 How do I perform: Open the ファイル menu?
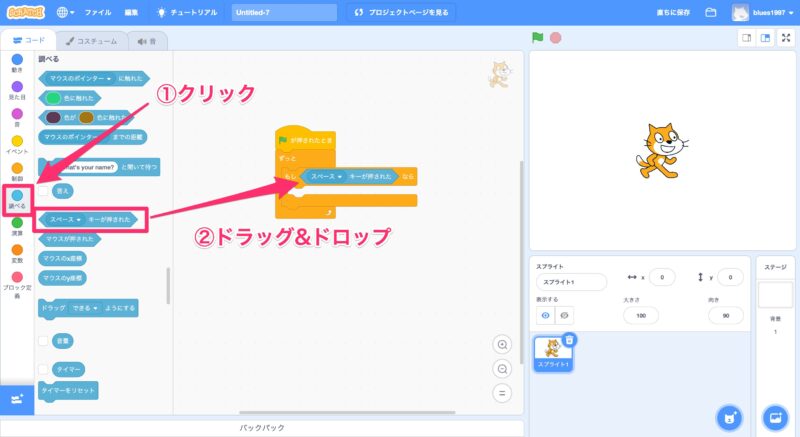(98, 13)
